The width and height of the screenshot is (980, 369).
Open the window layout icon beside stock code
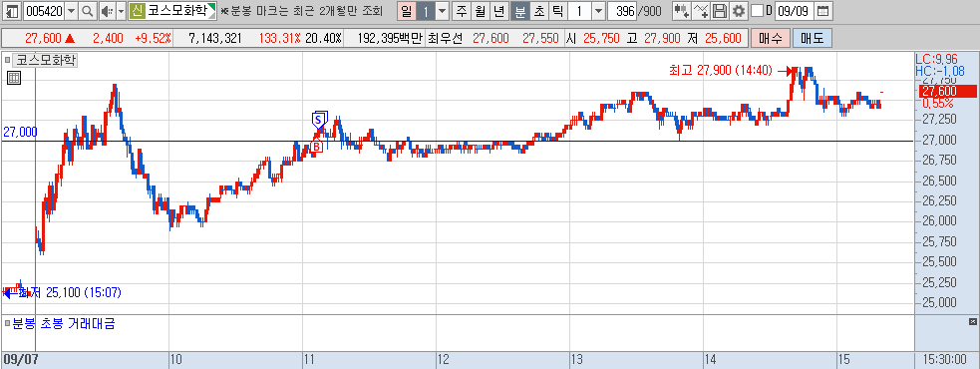tap(12, 11)
